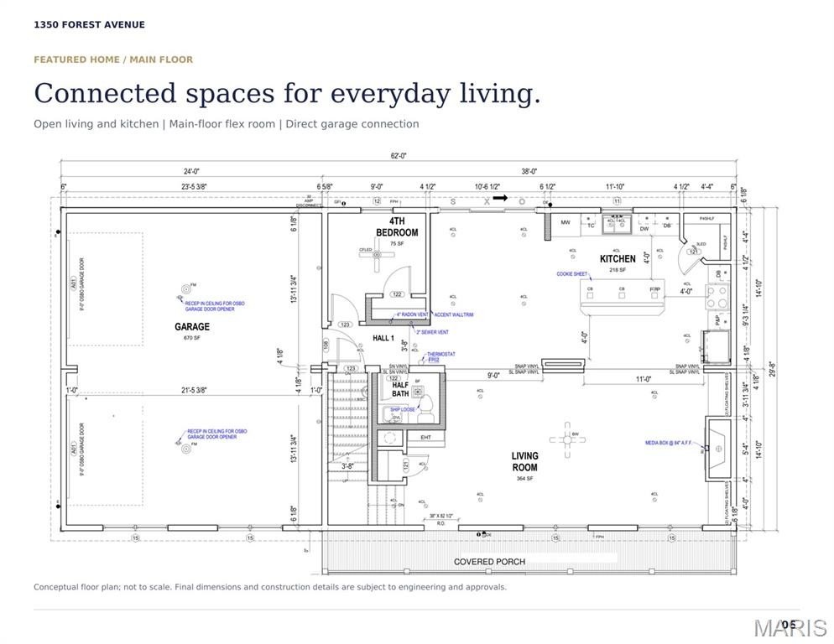Click the living room ceiling fan symbol
The image size is (834, 644).
click(567, 439)
